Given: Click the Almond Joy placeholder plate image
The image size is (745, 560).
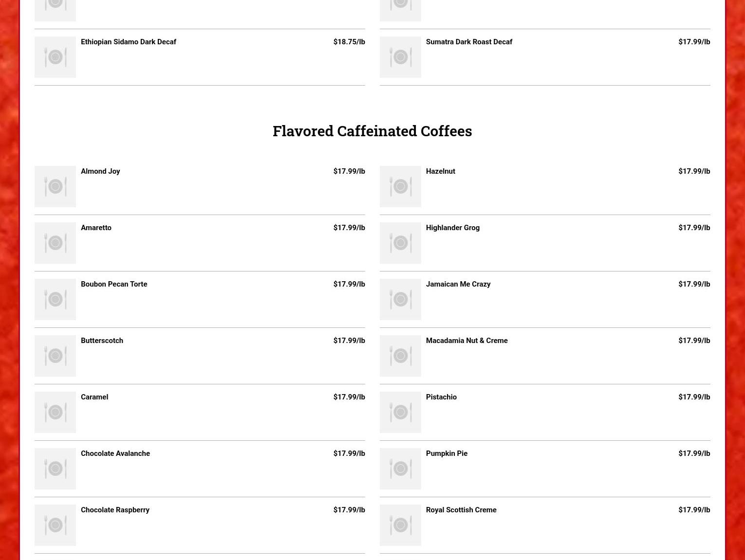Looking at the screenshot, I should point(55,186).
